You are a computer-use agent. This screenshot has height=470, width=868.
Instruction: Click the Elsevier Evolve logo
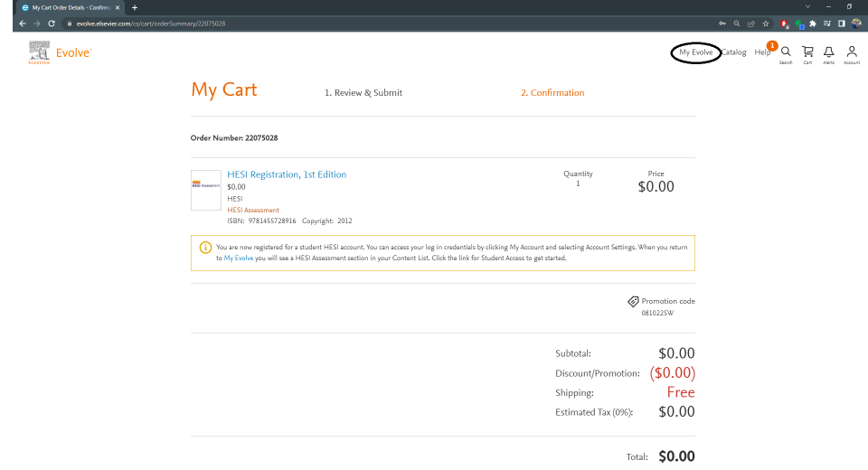(60, 52)
